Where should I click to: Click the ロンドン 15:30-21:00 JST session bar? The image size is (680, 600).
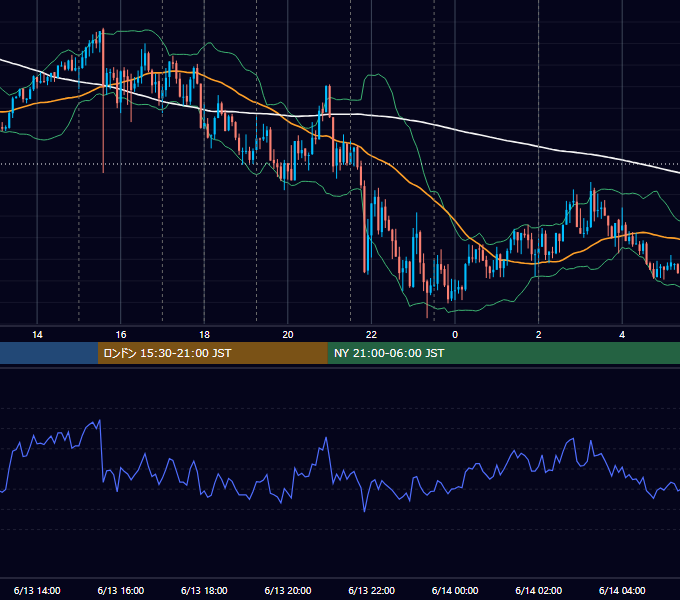click(212, 353)
